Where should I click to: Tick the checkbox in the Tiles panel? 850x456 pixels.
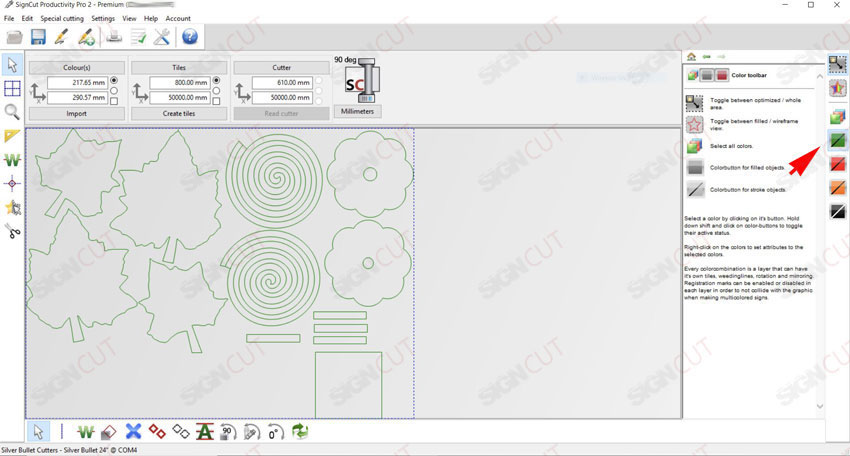tap(216, 101)
